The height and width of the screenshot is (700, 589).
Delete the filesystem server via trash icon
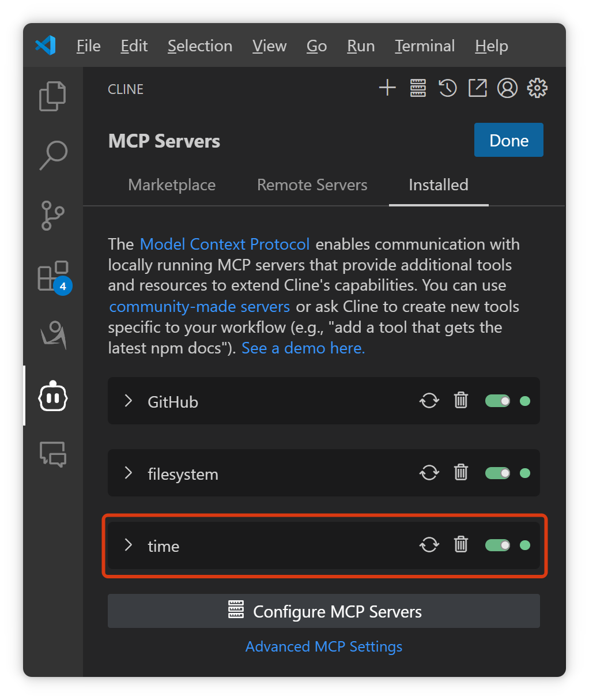click(460, 473)
